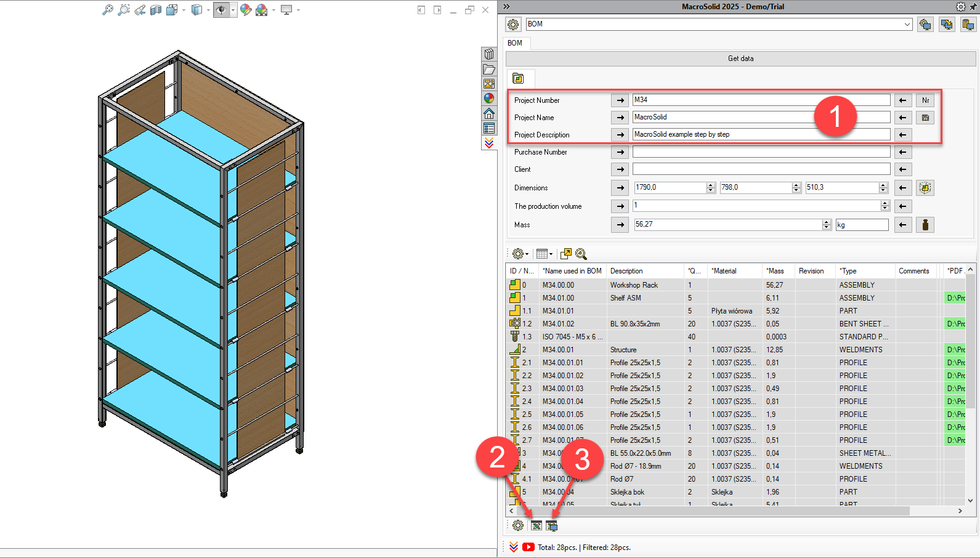This screenshot has width=980, height=558.
Task: Export BOM to Excel icon
Action: point(537,525)
